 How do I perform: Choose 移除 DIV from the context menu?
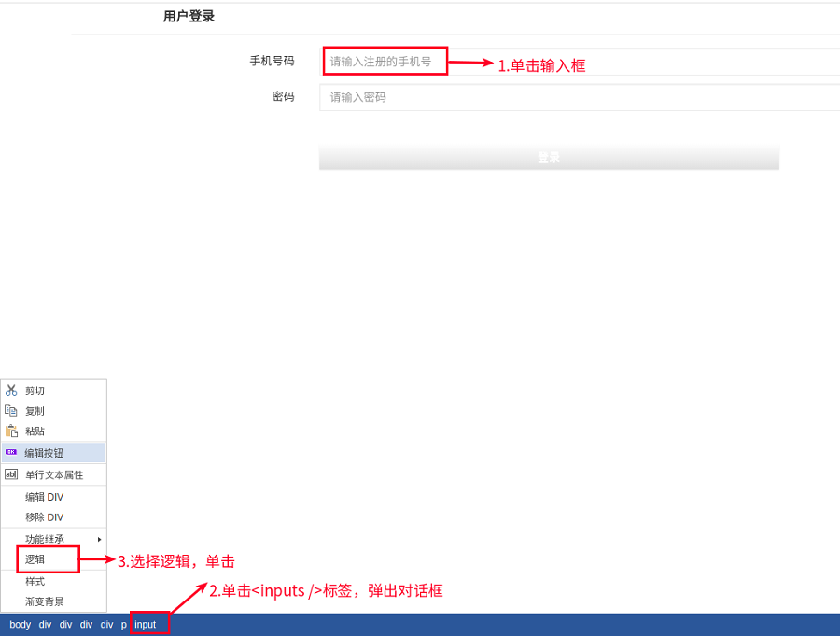44,517
